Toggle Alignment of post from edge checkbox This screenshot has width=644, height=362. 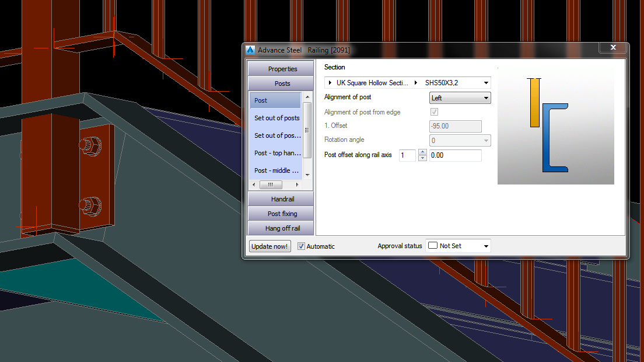point(434,112)
